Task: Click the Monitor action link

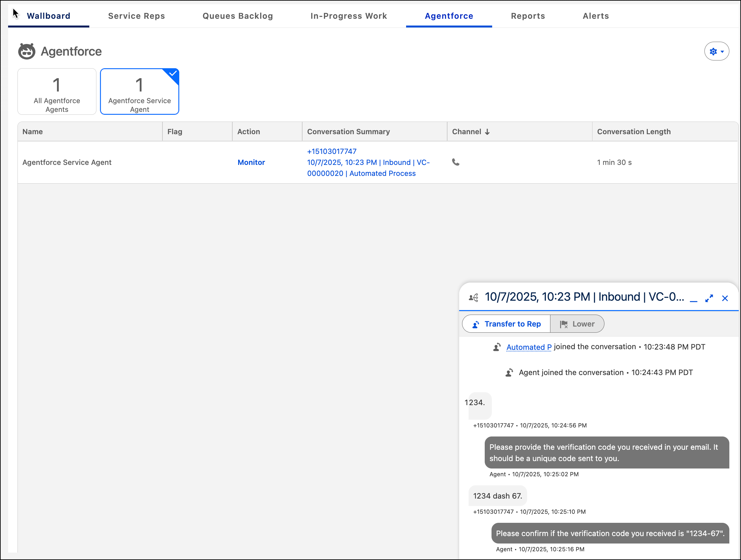Action: pos(251,162)
